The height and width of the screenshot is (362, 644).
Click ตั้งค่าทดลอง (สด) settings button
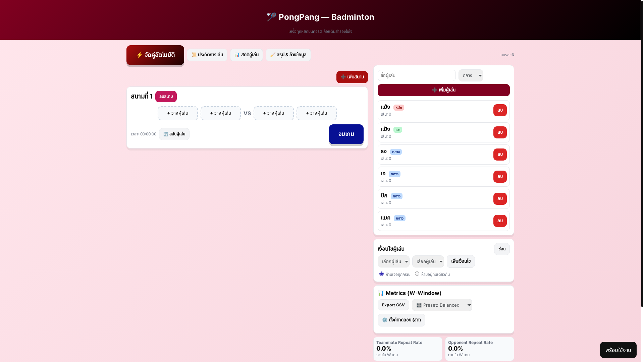401,320
